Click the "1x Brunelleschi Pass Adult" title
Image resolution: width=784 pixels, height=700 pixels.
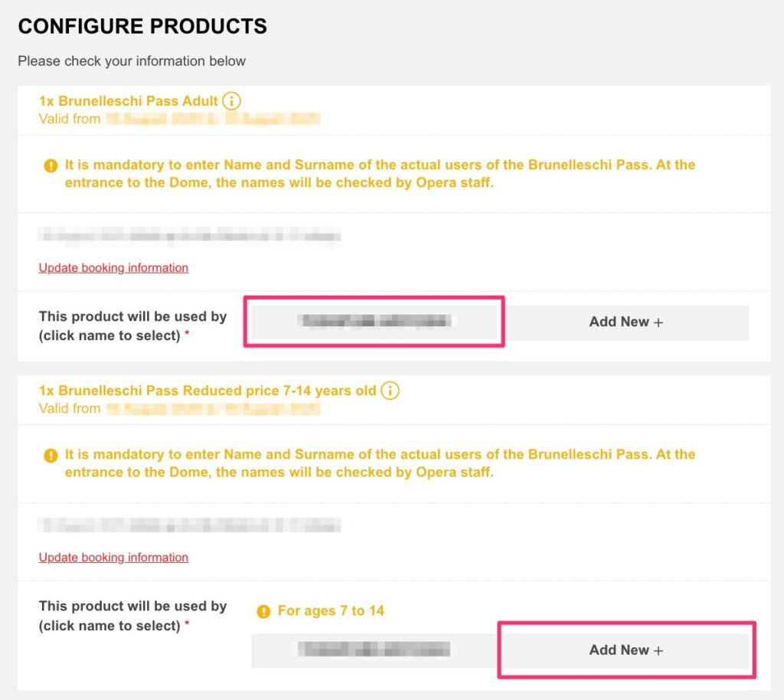(129, 101)
